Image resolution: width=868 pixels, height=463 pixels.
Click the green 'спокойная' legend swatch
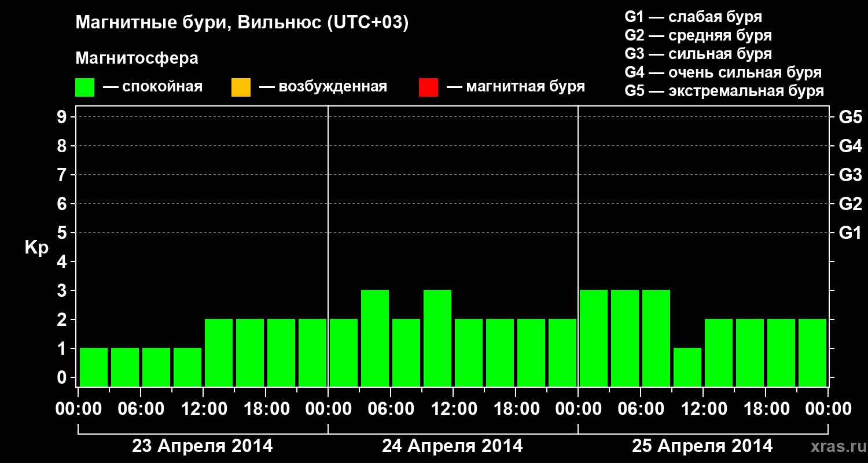pyautogui.click(x=85, y=87)
